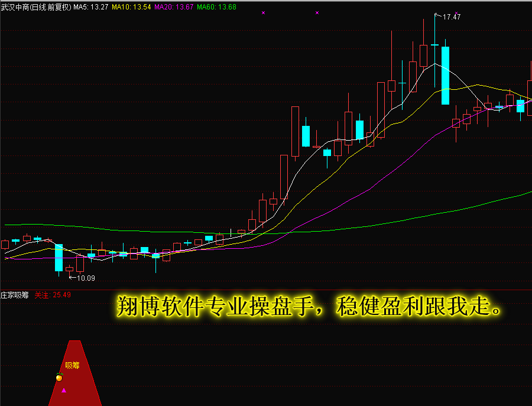Viewport: 532px width, 406px height.
Task: Click the 吸筹 label on red area
Action: 72,365
